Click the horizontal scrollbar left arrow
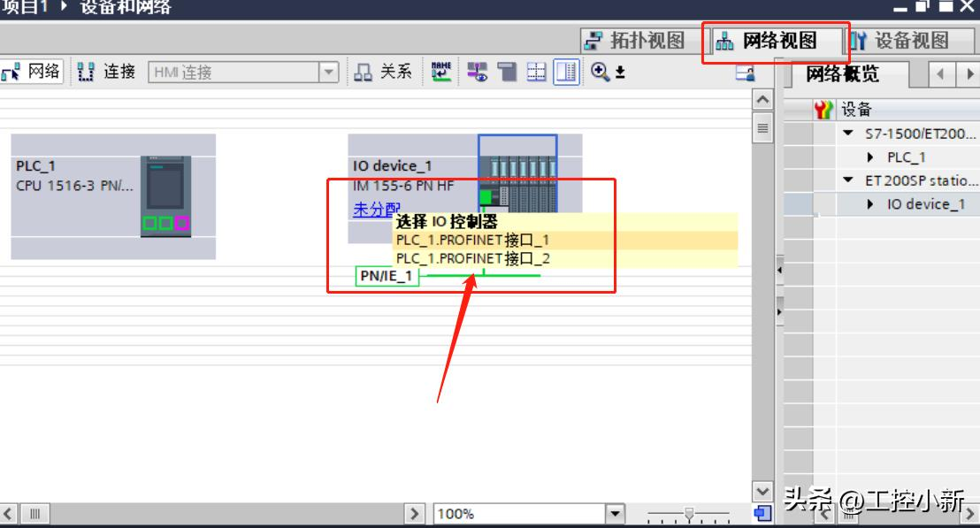 coord(8,514)
